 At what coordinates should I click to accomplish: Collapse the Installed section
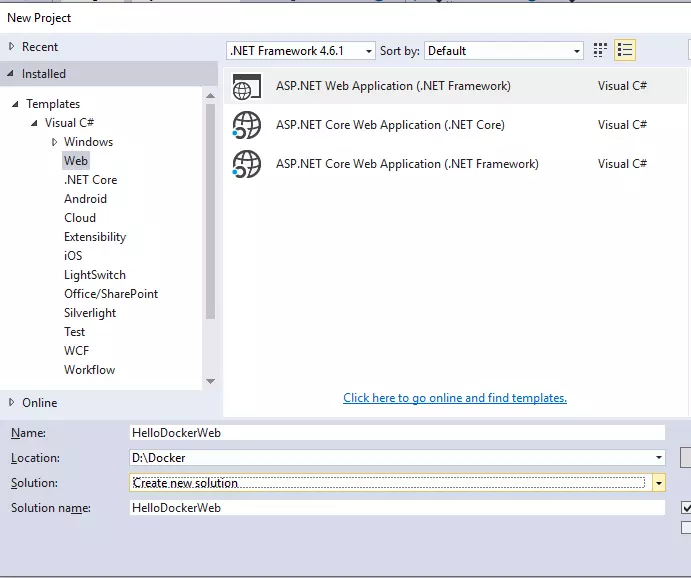point(10,74)
